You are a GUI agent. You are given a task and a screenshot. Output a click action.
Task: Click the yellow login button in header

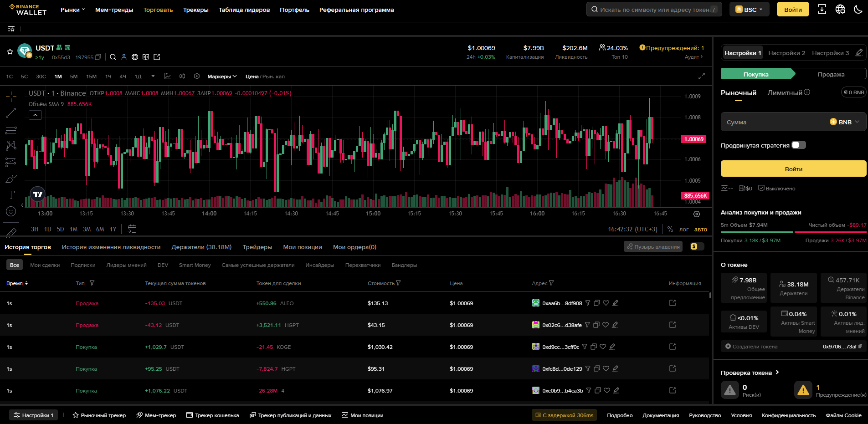(793, 10)
